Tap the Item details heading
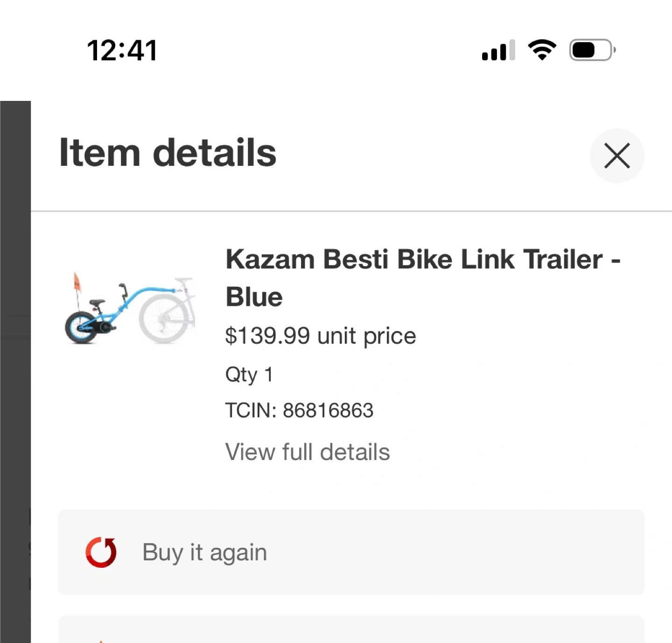 tap(168, 153)
